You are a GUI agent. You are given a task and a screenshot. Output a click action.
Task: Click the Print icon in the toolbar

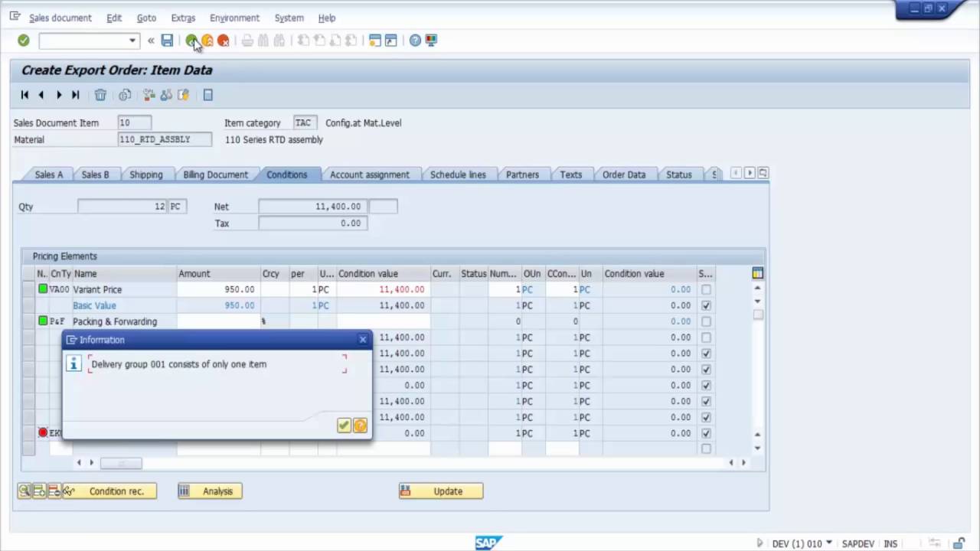coord(247,41)
